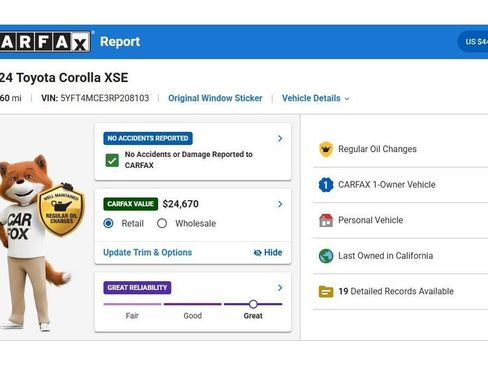Image resolution: width=488 pixels, height=366 pixels.
Task: Click the $24,670 value amount
Action: 181,204
